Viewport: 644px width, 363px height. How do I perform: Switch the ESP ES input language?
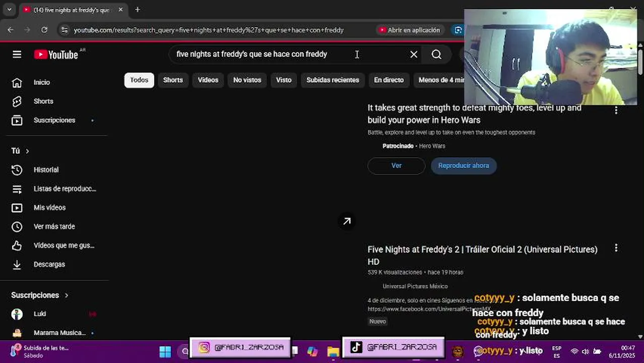556,351
